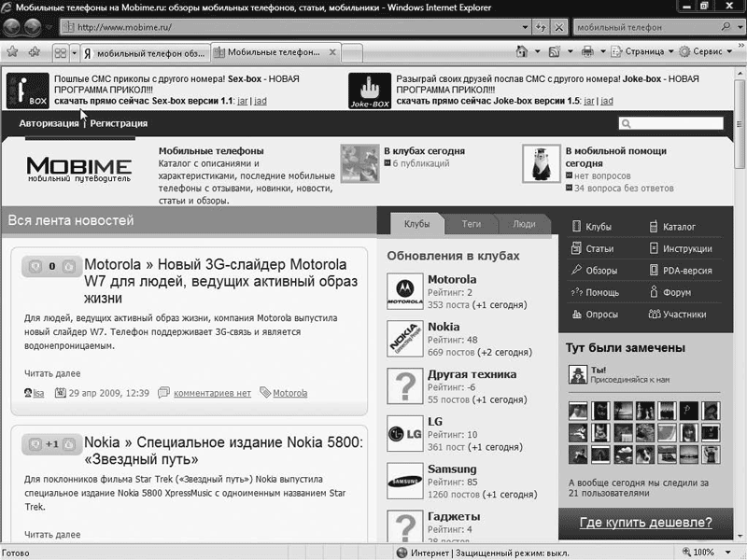Open the Каталог link in the side menu
The height and width of the screenshot is (560, 747).
(x=678, y=227)
